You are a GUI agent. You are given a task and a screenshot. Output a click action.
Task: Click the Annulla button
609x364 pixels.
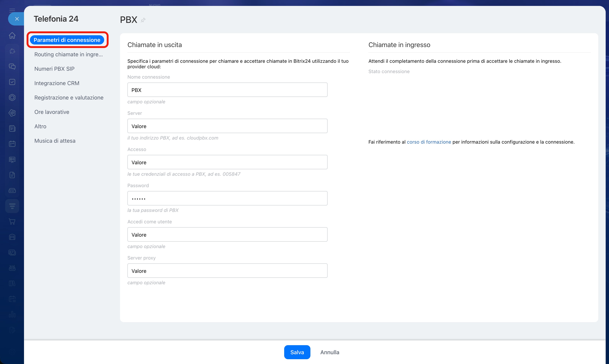tap(330, 352)
